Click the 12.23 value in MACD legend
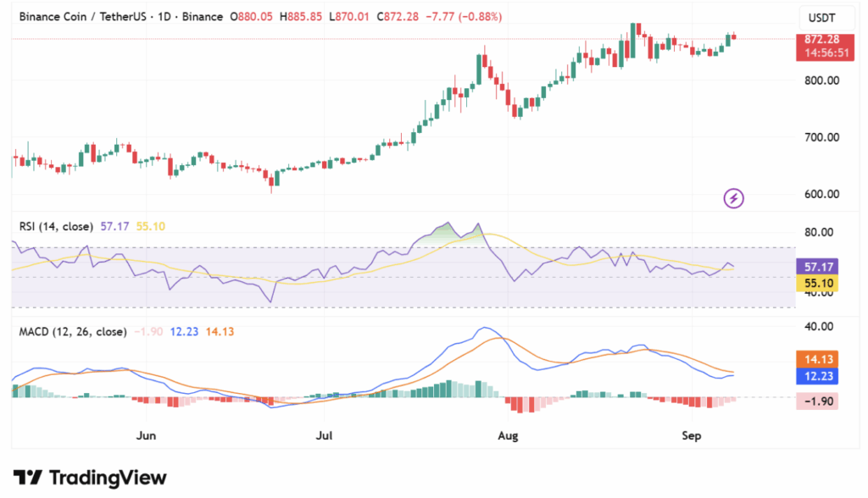 (184, 331)
